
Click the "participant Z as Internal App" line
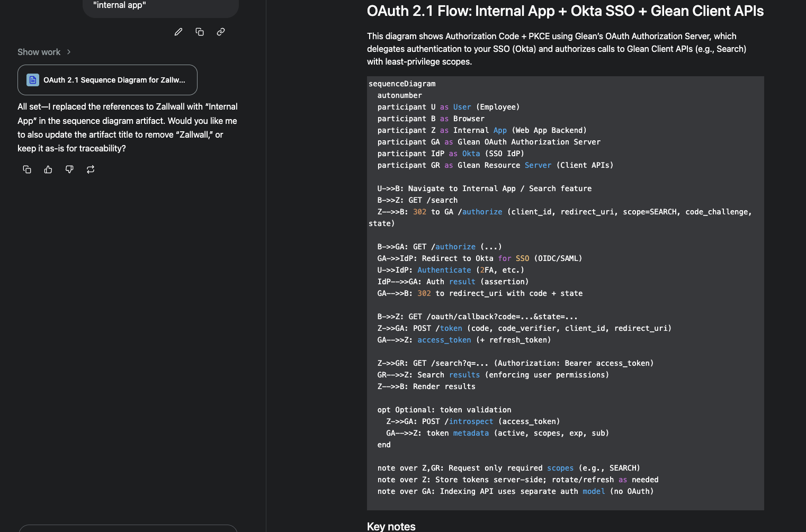tap(482, 130)
